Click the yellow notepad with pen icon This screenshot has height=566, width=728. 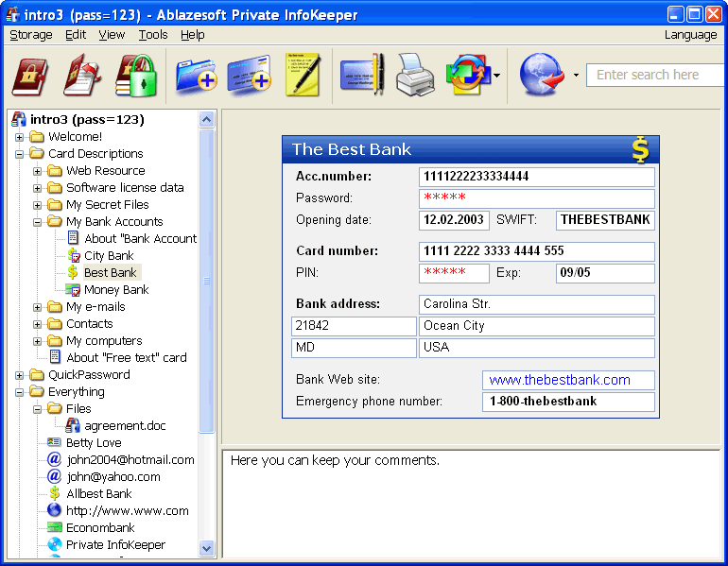[x=303, y=75]
